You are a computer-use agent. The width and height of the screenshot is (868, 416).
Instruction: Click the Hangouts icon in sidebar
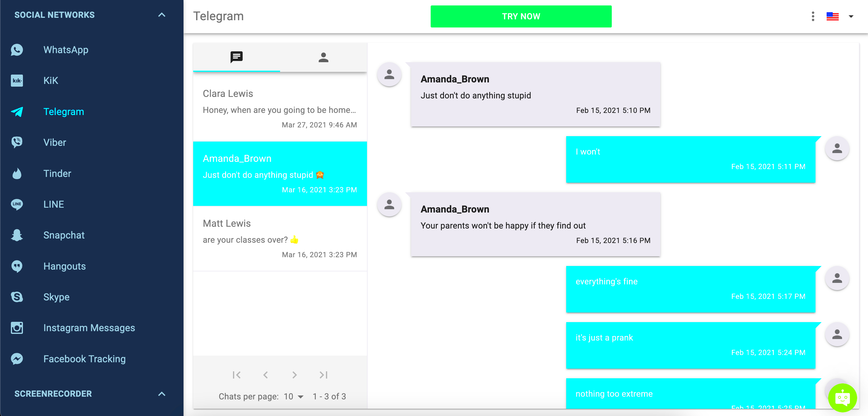point(17,267)
